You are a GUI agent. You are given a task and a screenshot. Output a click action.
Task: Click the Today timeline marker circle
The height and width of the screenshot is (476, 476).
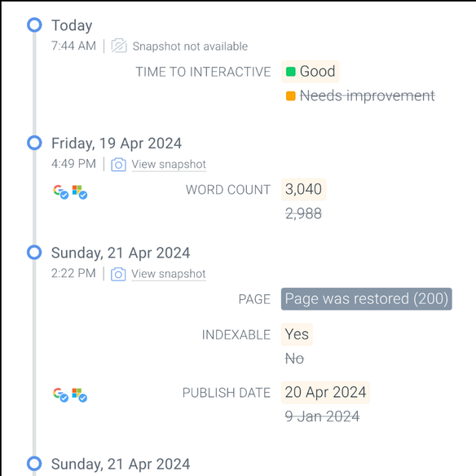pos(34,25)
